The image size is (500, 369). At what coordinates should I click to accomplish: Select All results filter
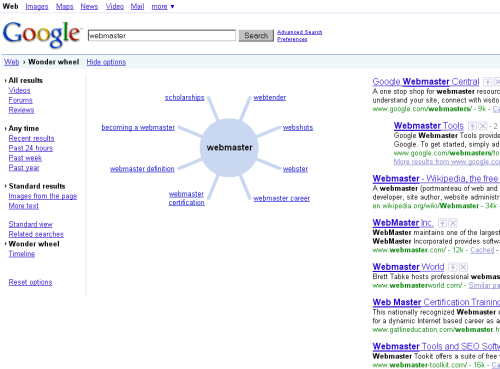(x=26, y=80)
